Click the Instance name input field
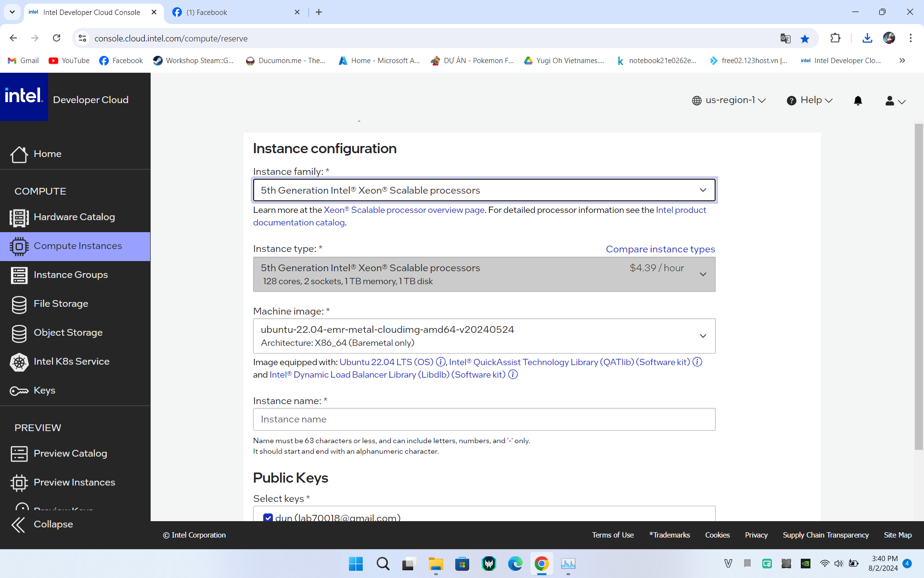This screenshot has height=578, width=924. pyautogui.click(x=484, y=420)
